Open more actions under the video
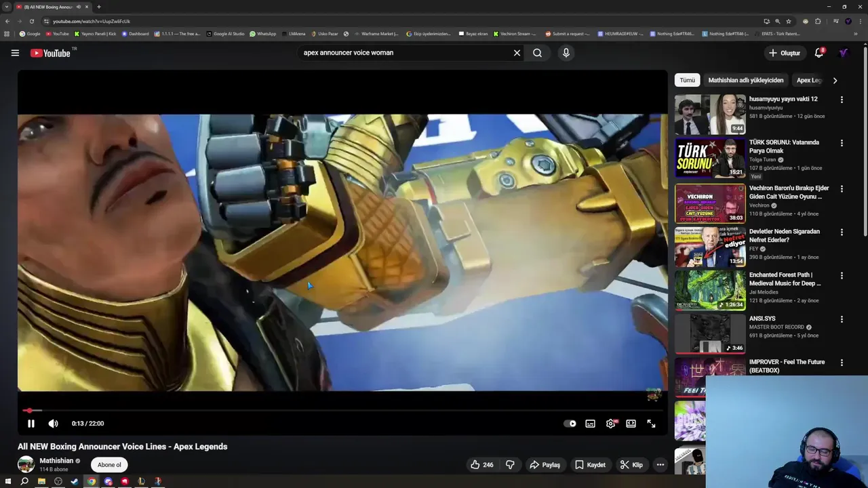Image resolution: width=868 pixels, height=488 pixels. coord(660,465)
